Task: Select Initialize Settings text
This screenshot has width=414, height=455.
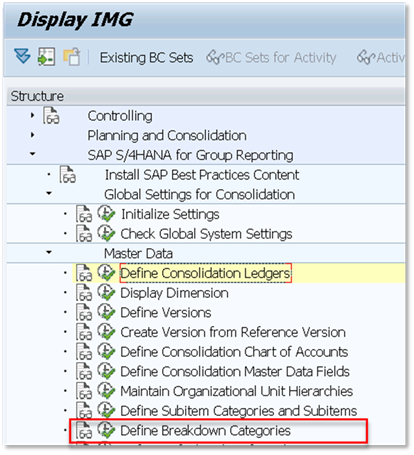Action: [x=170, y=214]
